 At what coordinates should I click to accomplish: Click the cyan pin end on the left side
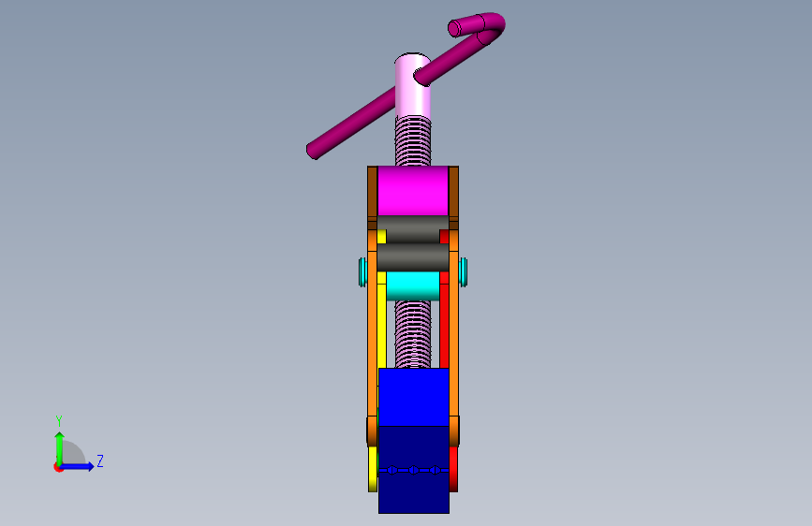pos(362,272)
